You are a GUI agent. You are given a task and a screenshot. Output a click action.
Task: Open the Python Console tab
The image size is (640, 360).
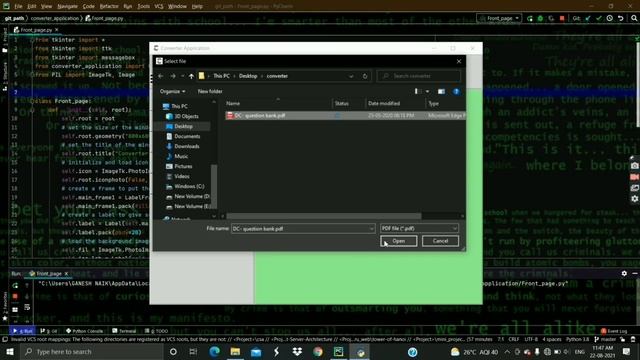(84, 331)
